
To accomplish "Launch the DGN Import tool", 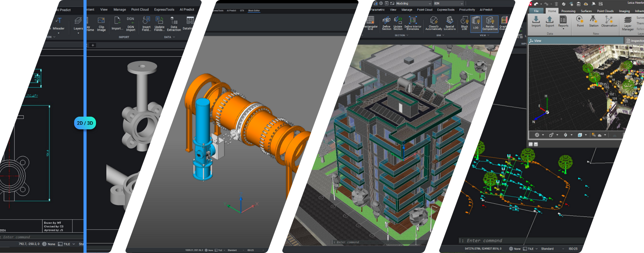I will 130,24.
